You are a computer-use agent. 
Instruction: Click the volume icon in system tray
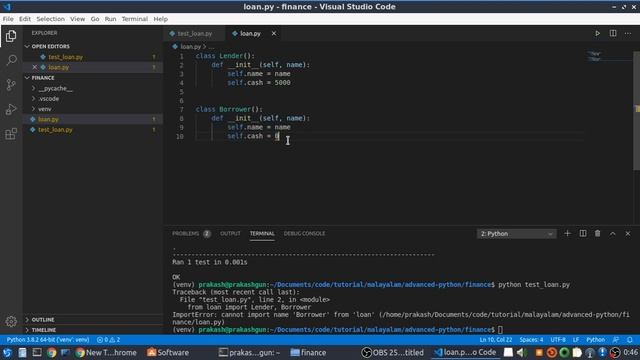521,353
